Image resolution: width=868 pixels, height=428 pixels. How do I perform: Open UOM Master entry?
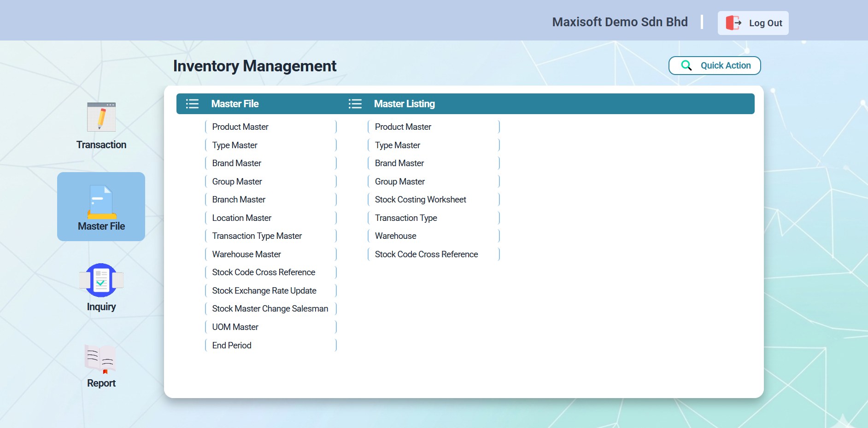tap(271, 327)
